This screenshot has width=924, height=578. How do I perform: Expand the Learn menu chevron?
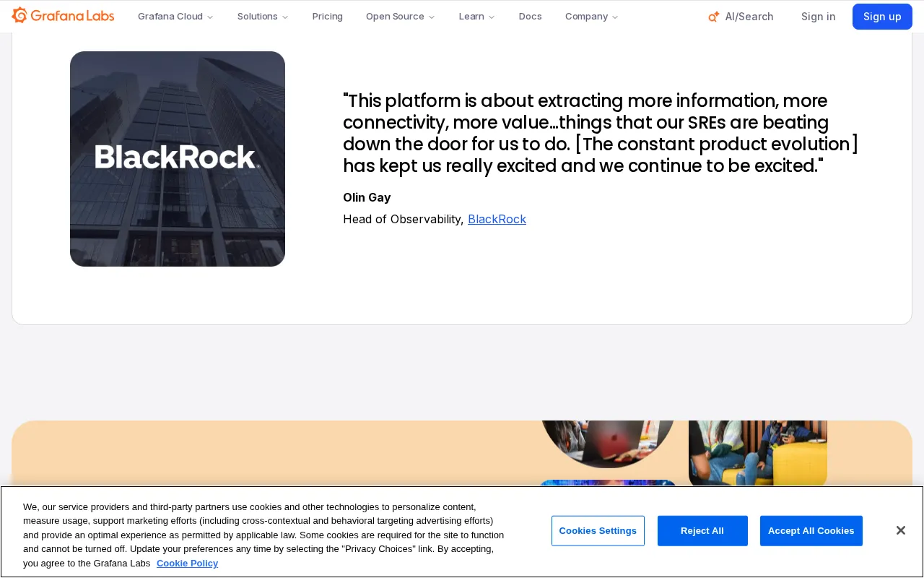492,17
